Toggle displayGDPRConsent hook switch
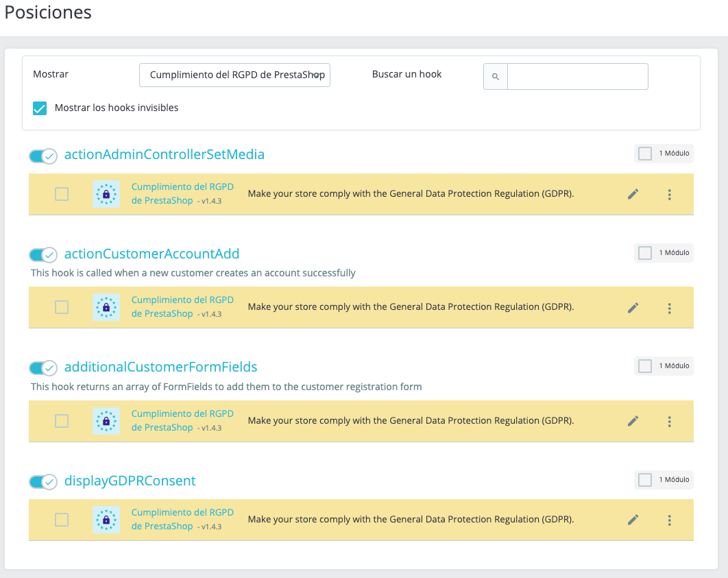Viewport: 728px width, 578px height. (43, 482)
